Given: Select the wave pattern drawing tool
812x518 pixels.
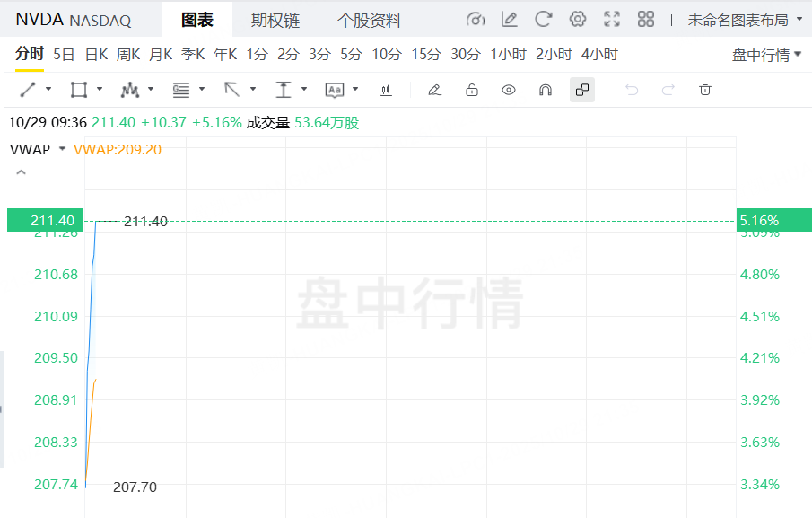Looking at the screenshot, I should 129,90.
